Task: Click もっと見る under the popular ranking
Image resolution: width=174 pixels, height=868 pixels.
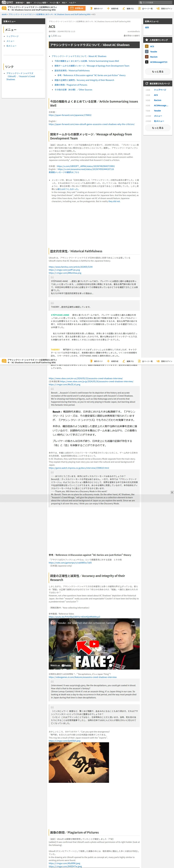Action: pos(157,71)
